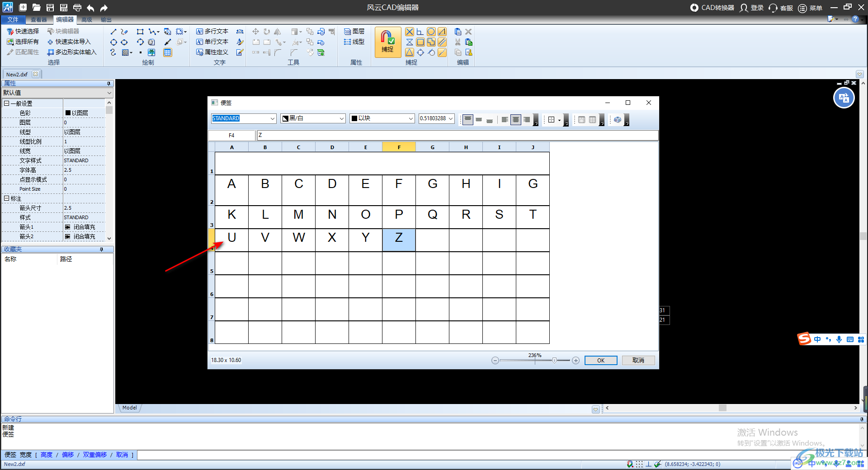
Task: Open the 黑/白 color dropdown
Action: (x=342, y=118)
